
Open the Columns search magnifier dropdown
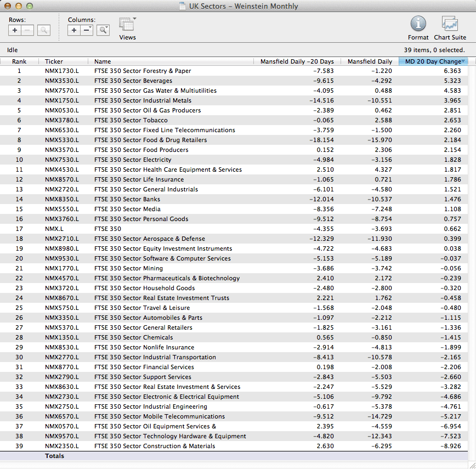pyautogui.click(x=103, y=30)
